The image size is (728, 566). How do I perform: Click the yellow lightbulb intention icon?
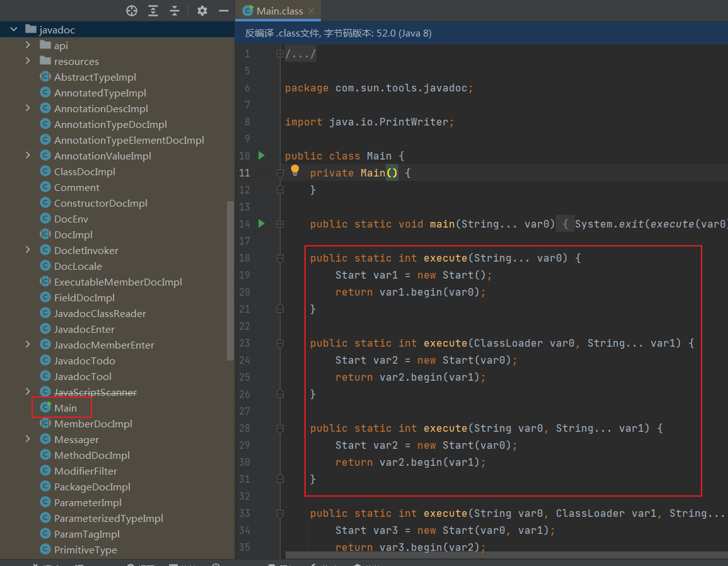click(294, 171)
